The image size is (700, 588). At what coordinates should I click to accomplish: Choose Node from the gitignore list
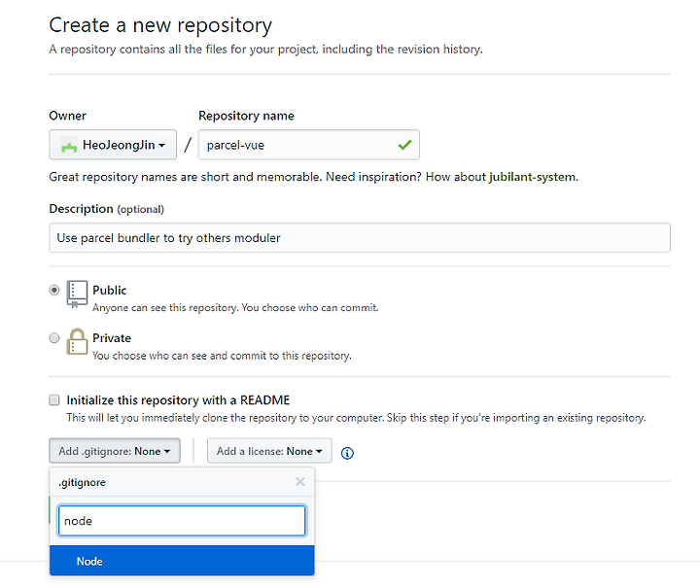coord(182,561)
